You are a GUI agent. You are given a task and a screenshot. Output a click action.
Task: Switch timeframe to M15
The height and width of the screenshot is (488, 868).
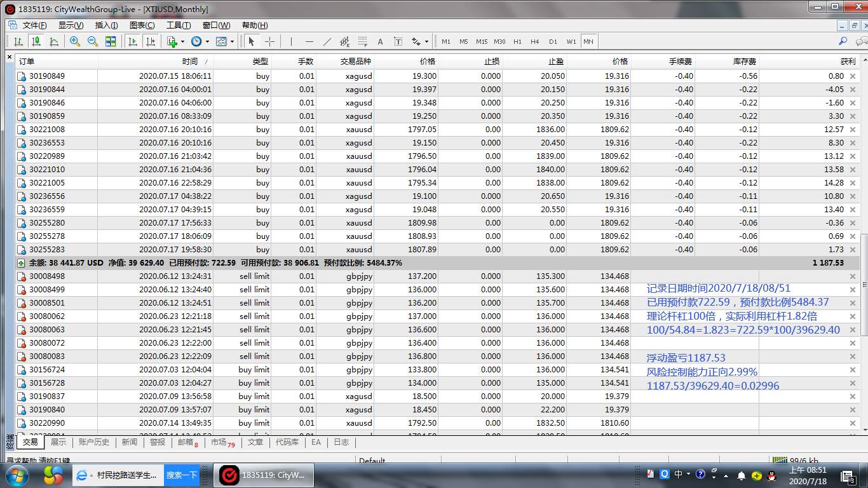[x=482, y=41]
